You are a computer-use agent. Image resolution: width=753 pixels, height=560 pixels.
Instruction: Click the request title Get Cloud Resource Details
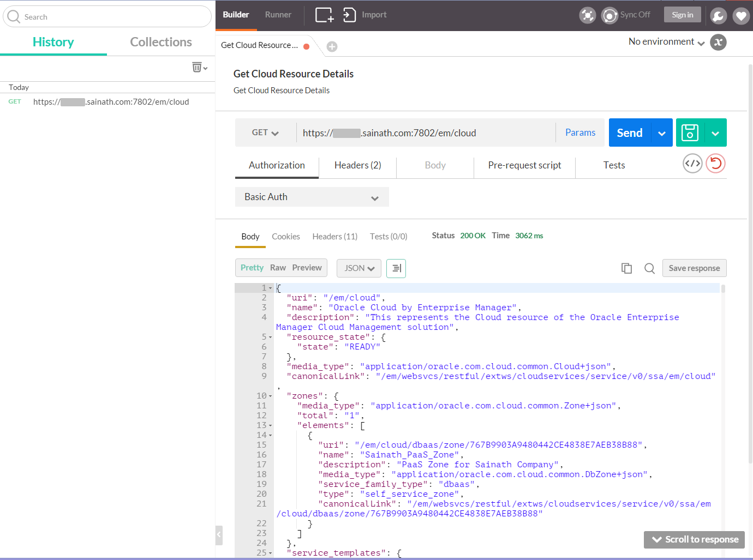pos(293,74)
